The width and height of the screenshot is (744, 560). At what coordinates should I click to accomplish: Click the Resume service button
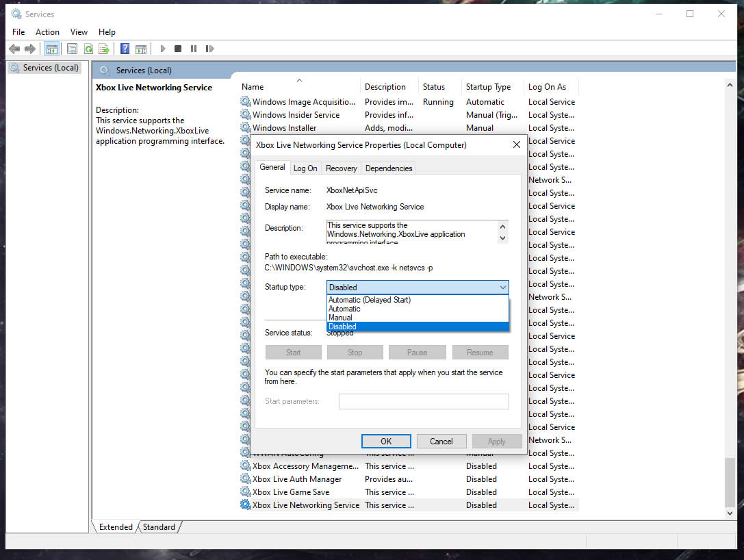tap(480, 352)
